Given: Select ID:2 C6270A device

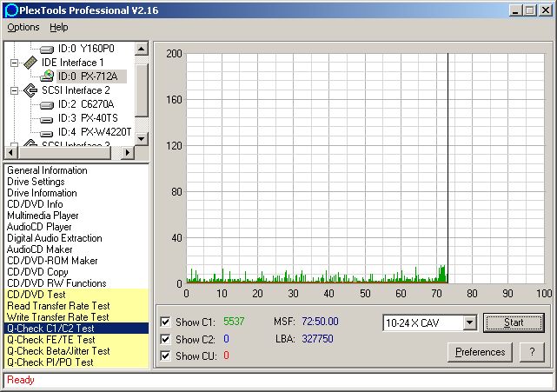Looking at the screenshot, I should click(x=86, y=104).
